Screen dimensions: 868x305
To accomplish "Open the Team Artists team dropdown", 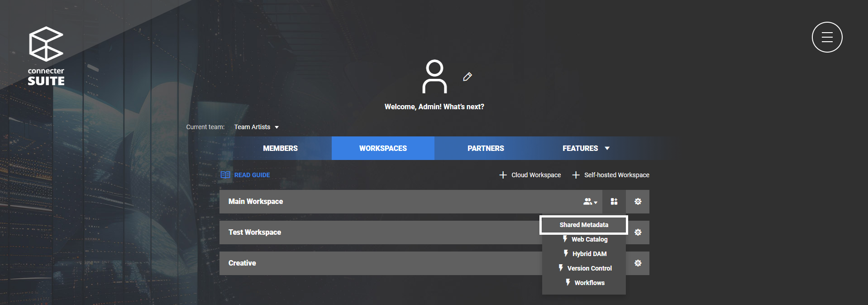I will click(x=256, y=127).
